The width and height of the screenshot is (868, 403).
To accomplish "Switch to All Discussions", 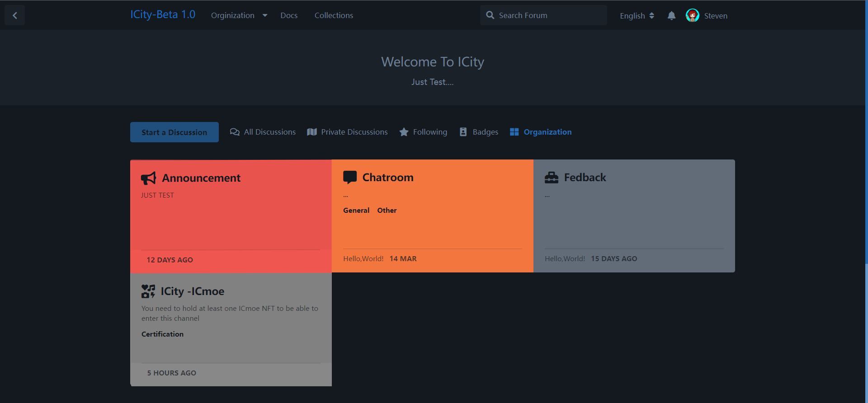I will (x=263, y=132).
